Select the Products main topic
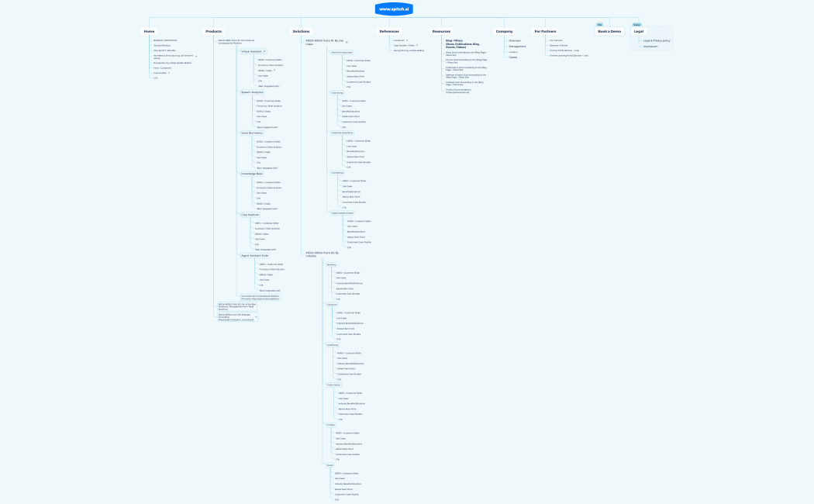Screen dimensions: 814x504 213,31
